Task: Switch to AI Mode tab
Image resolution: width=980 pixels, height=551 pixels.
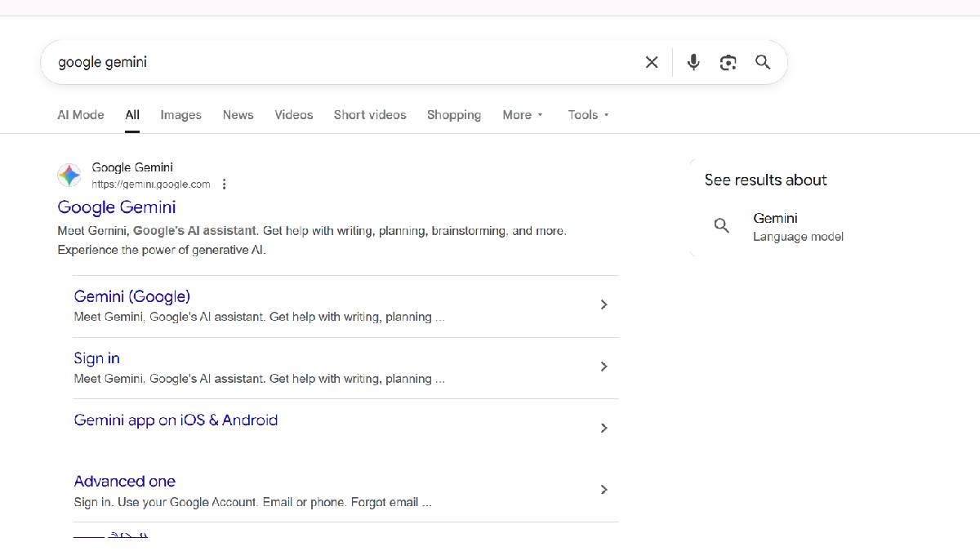Action: pyautogui.click(x=81, y=115)
